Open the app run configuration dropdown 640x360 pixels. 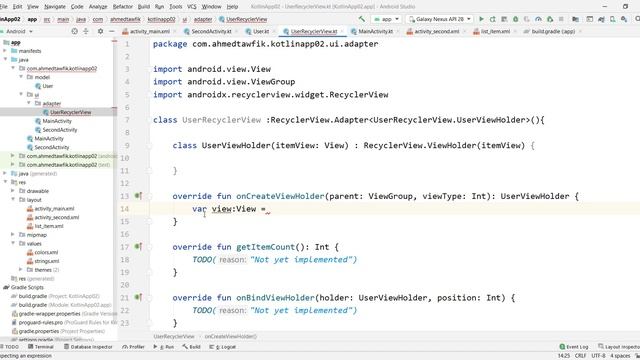click(386, 19)
